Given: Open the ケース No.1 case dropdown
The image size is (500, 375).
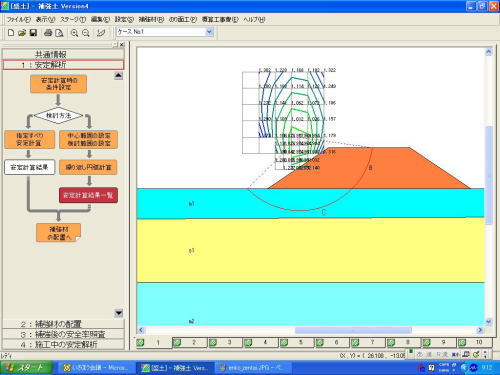Looking at the screenshot, I should pos(209,32).
